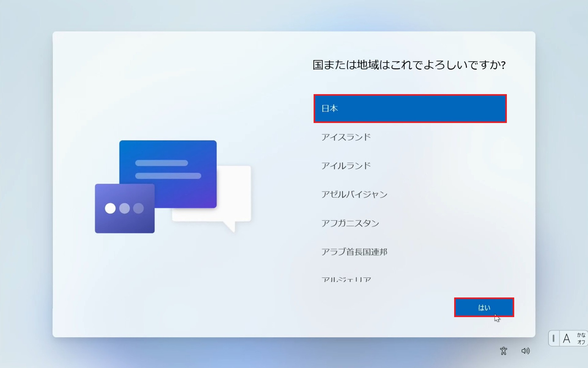Click the blue rectangle inside the illustration

[168, 175]
